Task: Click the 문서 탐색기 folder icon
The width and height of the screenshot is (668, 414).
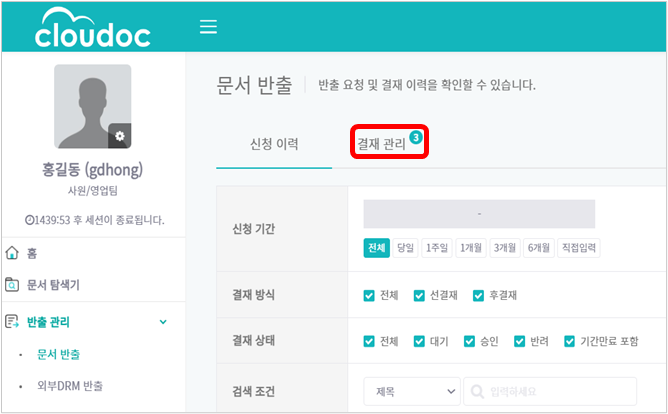Action: (x=12, y=284)
